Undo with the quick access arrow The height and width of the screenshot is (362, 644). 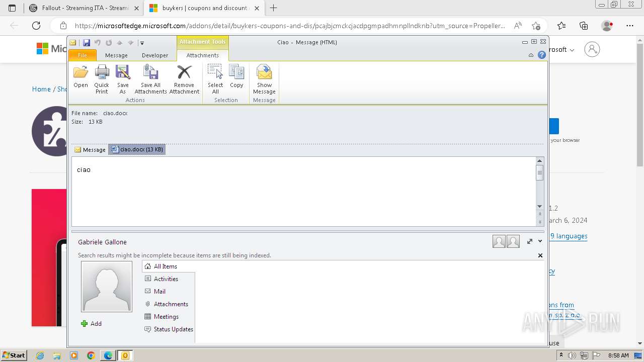(x=98, y=43)
